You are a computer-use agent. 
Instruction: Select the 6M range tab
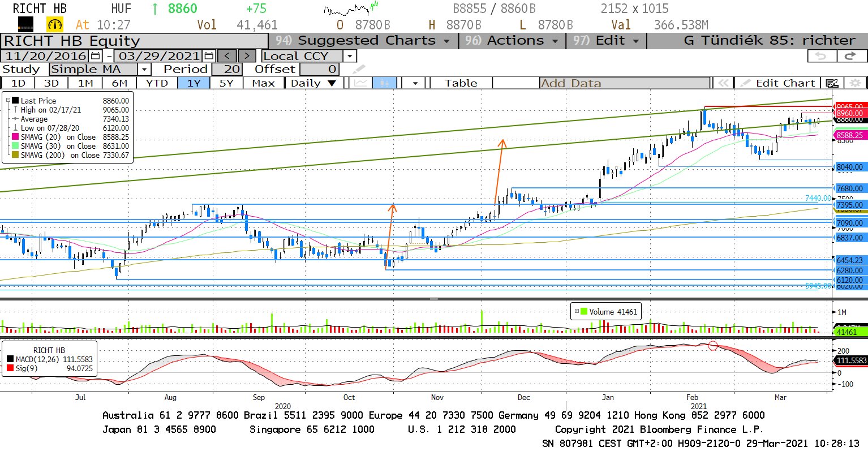(x=119, y=83)
